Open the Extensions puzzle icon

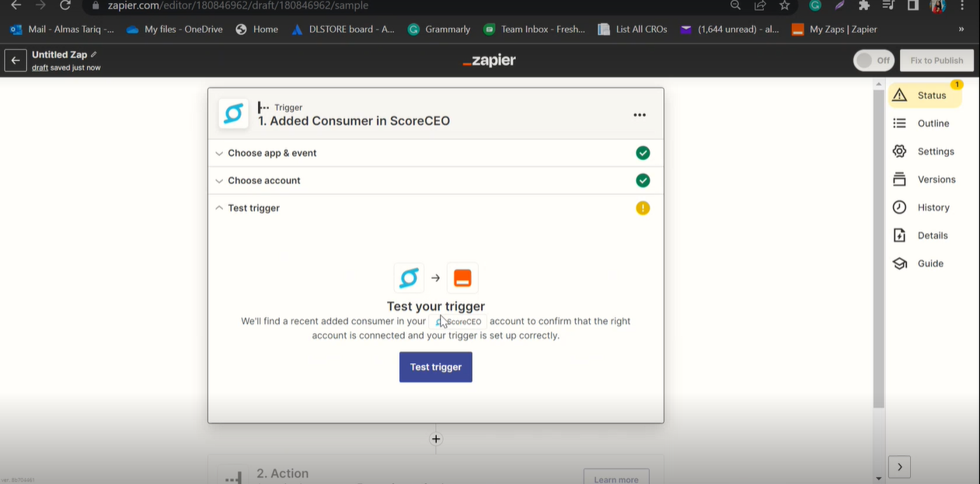(x=864, y=5)
